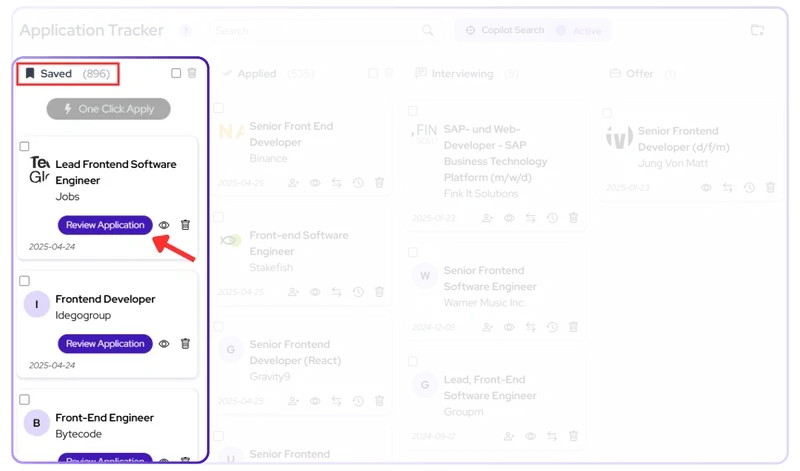The height and width of the screenshot is (471, 800).
Task: Move Jung Von Matt card with swap arrows
Action: click(x=728, y=188)
